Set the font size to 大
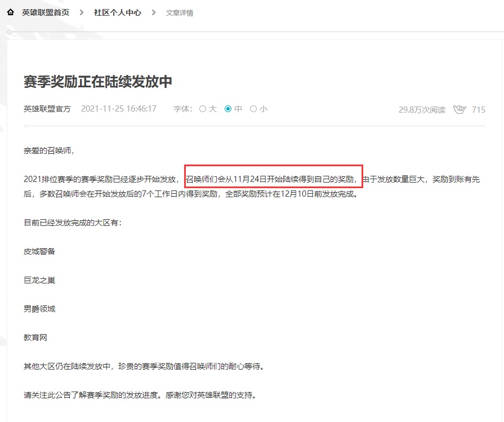Viewport: 504px width, 422px height. click(x=208, y=109)
